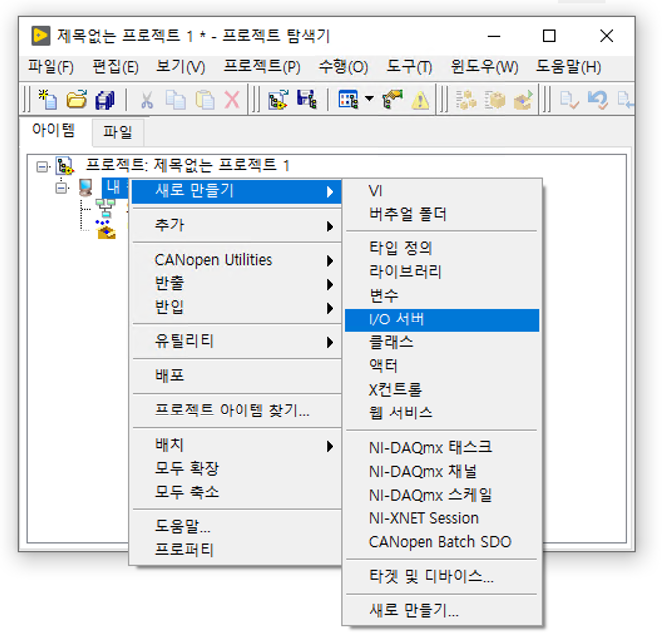Choose 배포 in context menu

(x=237, y=376)
